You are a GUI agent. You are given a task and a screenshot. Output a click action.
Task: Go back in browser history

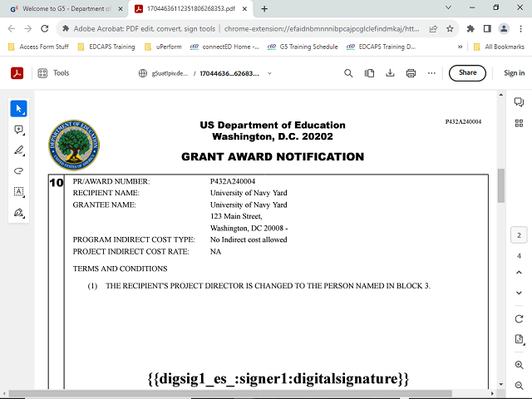tap(12, 29)
